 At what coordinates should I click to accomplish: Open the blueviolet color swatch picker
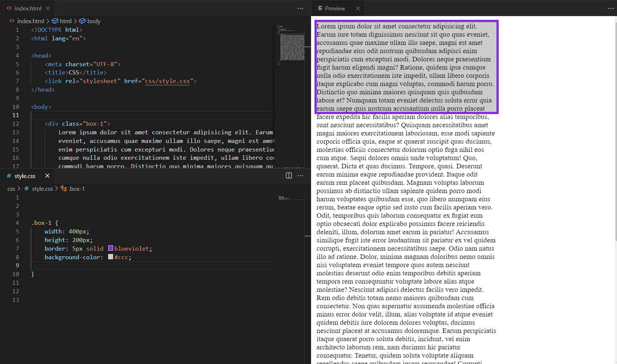[x=111, y=248]
